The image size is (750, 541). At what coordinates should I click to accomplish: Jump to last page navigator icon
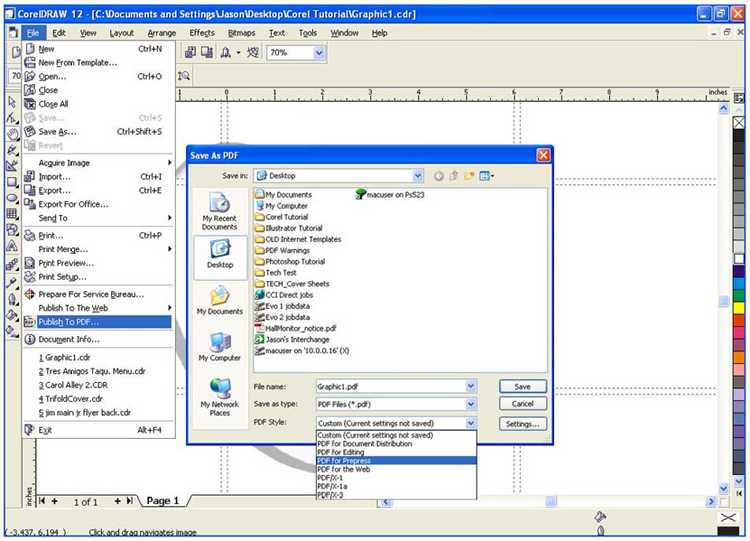[x=130, y=501]
